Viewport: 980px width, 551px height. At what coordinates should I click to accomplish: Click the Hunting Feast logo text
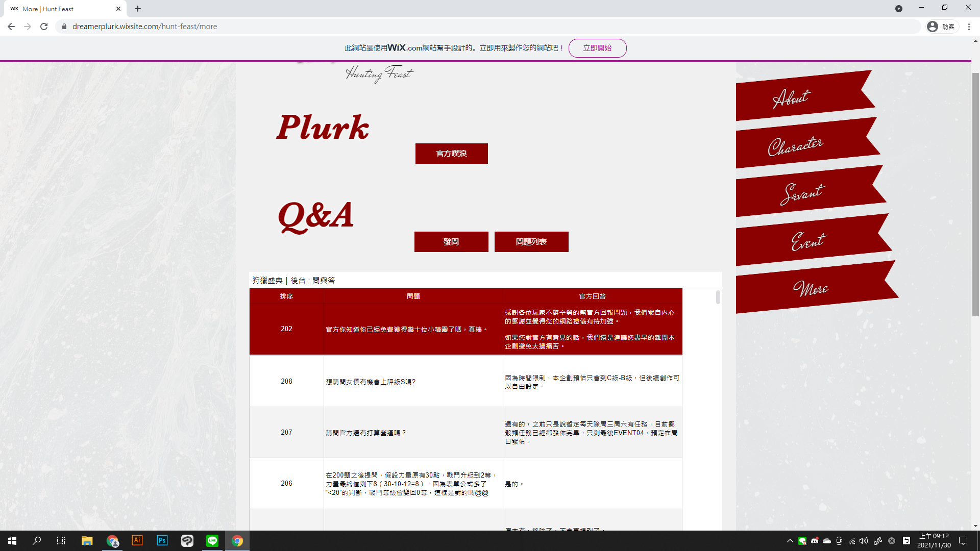tap(379, 74)
